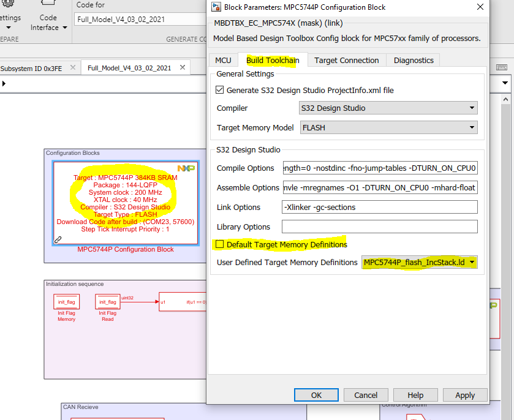The width and height of the screenshot is (514, 420).
Task: Click the Link Options input field
Action: click(380, 207)
